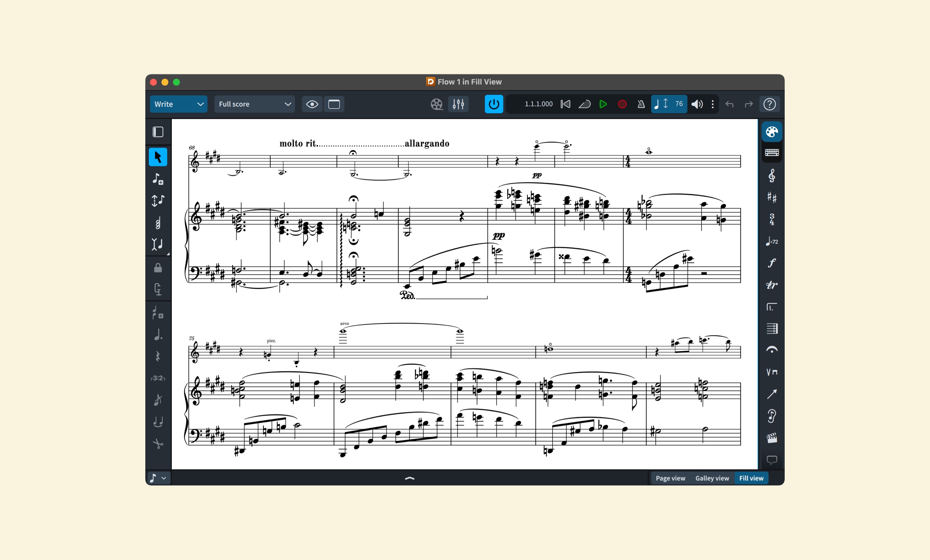The height and width of the screenshot is (560, 930).
Task: Open the Holds and Pauses fermata panel
Action: (772, 350)
